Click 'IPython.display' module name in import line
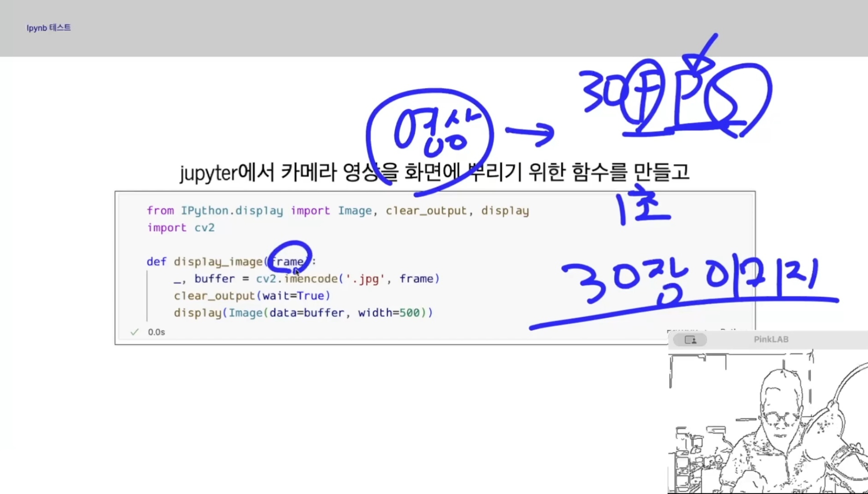 click(231, 211)
